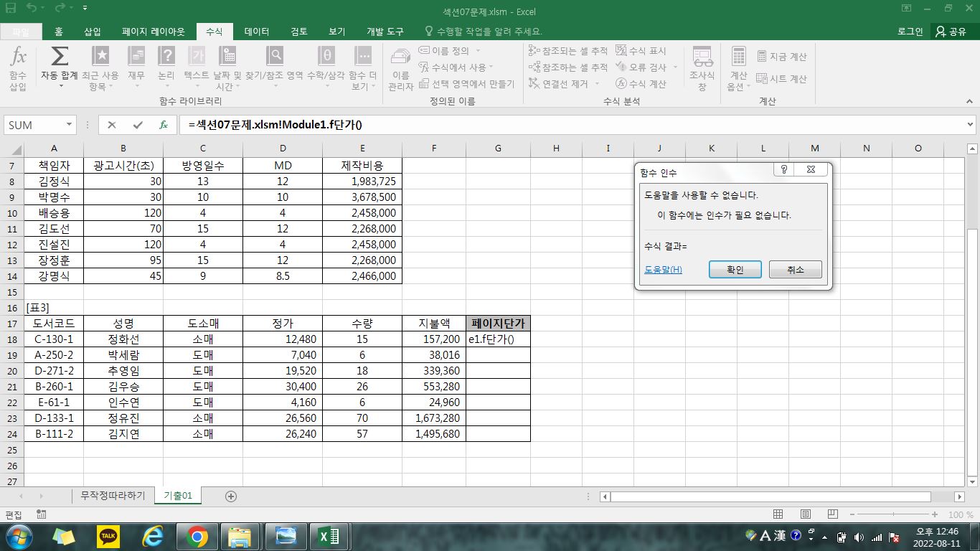Switch to Page Break Preview in status bar
This screenshot has height=551, width=980.
tap(832, 514)
